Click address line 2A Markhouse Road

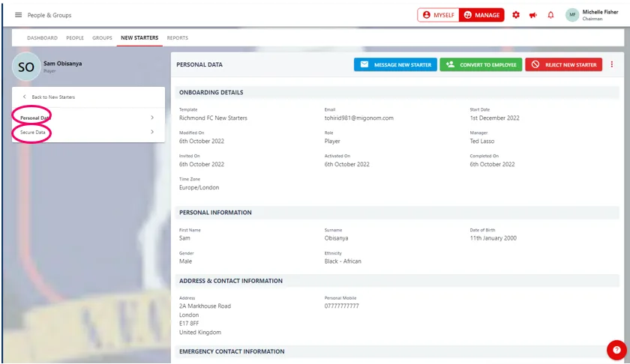205,306
